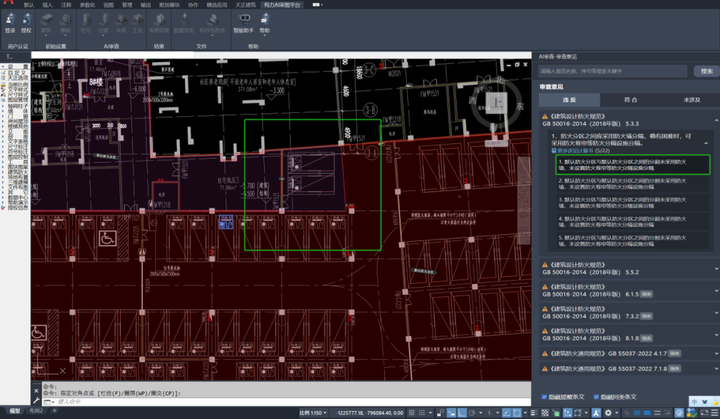Screen dimensions: 720x419
Task: Switch to the 符合 tab
Action: pyautogui.click(x=630, y=100)
